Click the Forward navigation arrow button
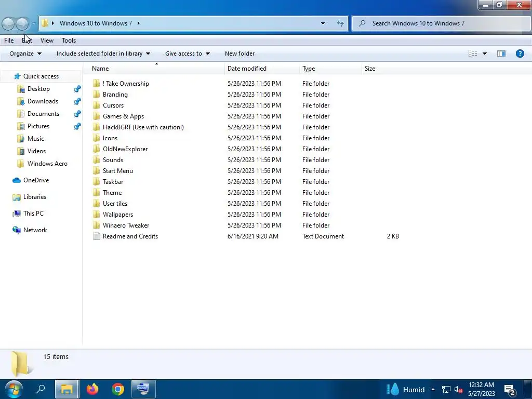532x399 pixels. tap(22, 24)
